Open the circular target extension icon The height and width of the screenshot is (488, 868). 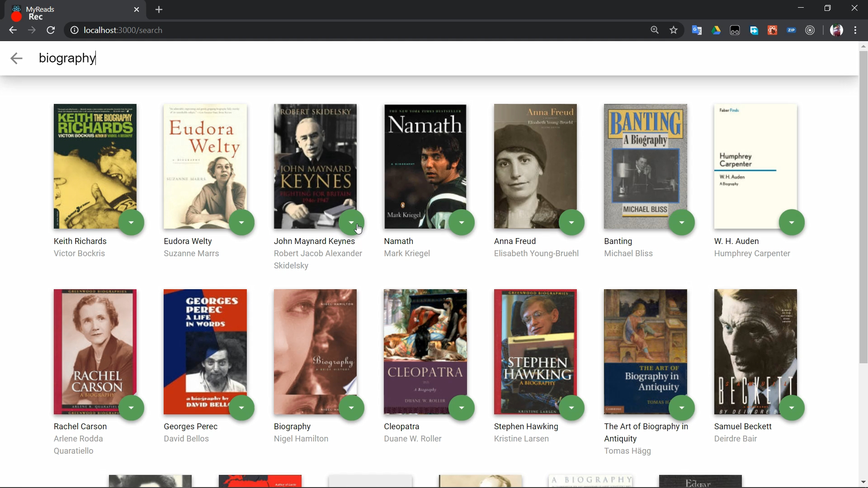tap(810, 30)
